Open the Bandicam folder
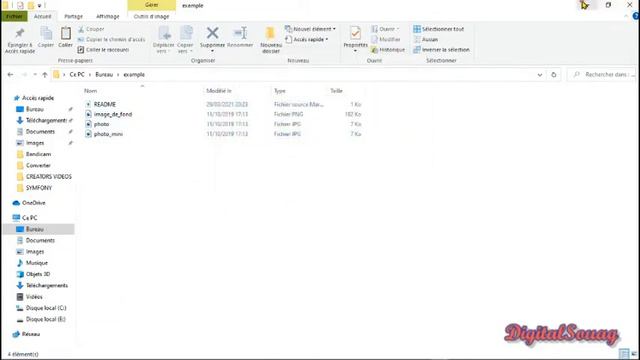 pos(38,154)
